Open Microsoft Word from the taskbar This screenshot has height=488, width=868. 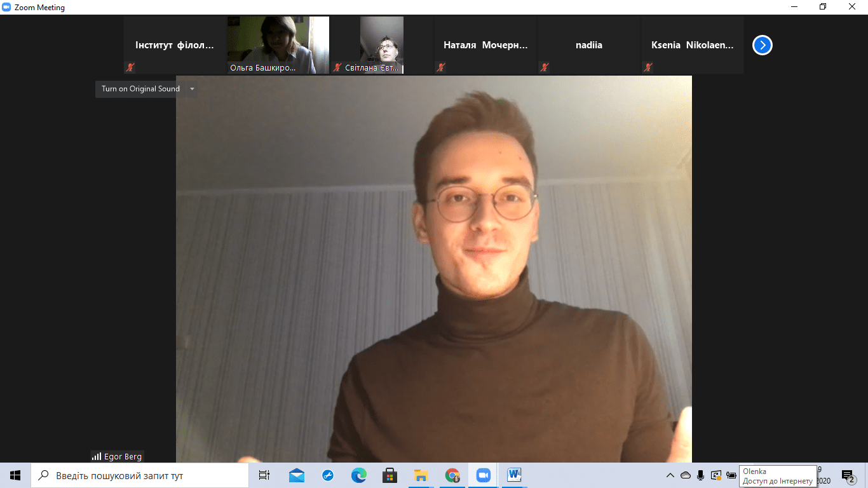tap(514, 475)
